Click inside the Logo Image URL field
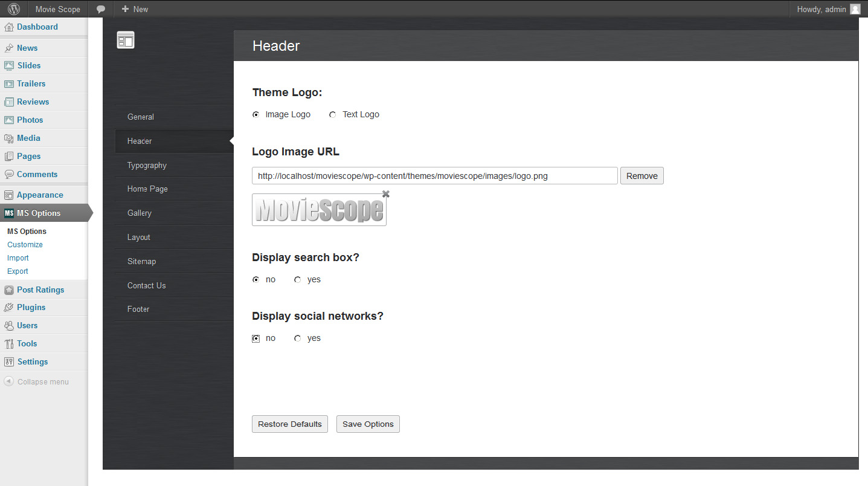The height and width of the screenshot is (486, 868). point(434,176)
